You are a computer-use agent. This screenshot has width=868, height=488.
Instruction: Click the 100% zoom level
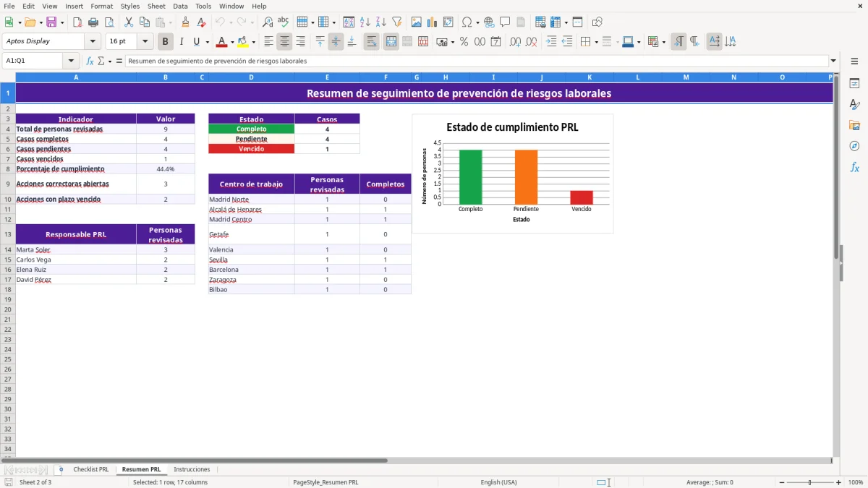[855, 482]
